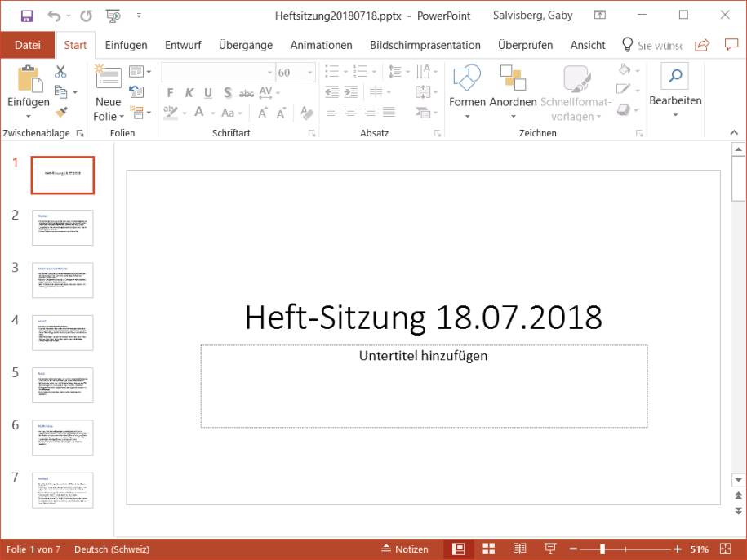747x560 pixels.
Task: Clear all formatting with eraser A
Action: click(307, 113)
